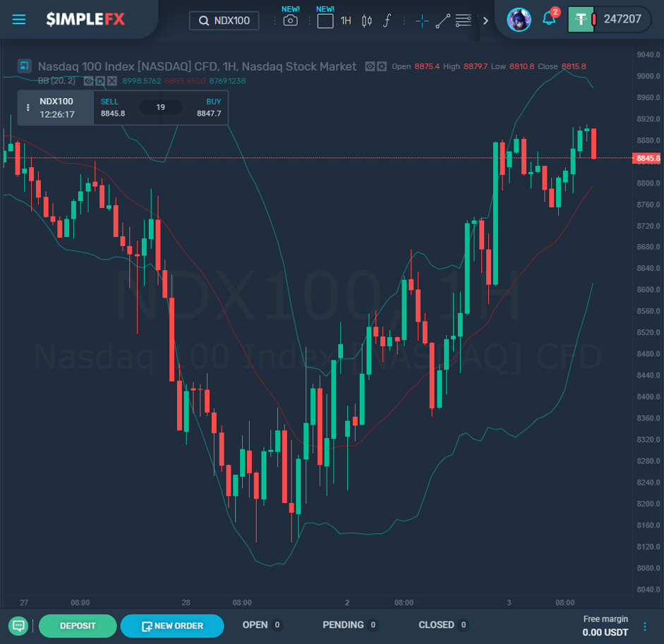Image resolution: width=664 pixels, height=644 pixels.
Task: Open the horizontal lines tool
Action: point(464,20)
